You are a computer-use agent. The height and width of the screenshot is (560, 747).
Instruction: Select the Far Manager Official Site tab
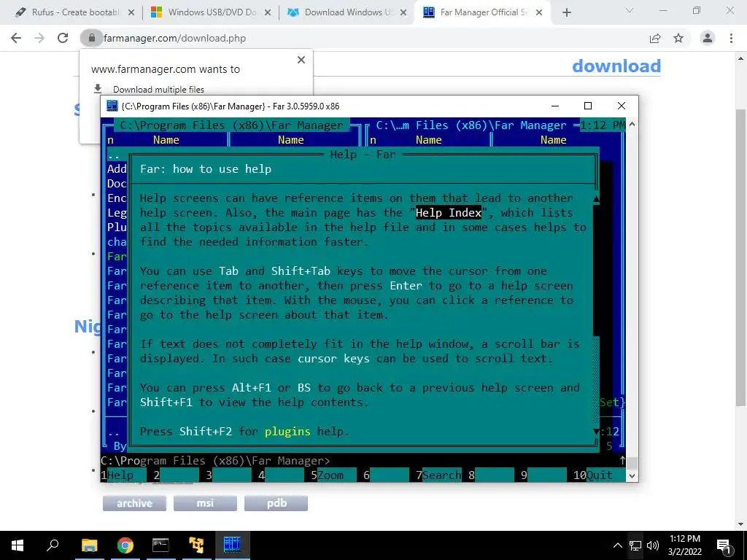483,12
